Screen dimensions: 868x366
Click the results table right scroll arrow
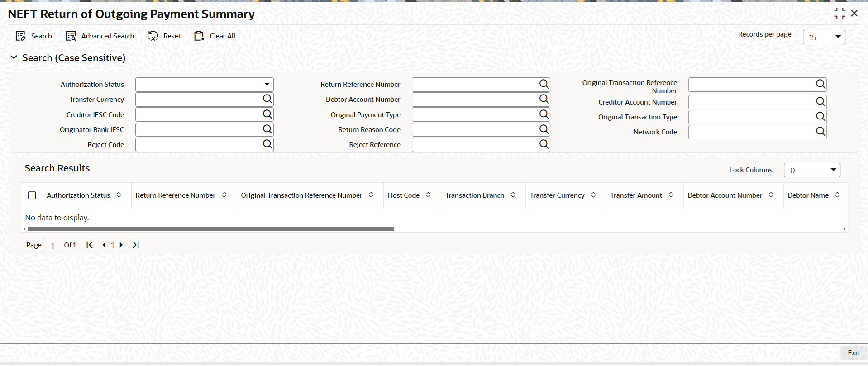(844, 229)
